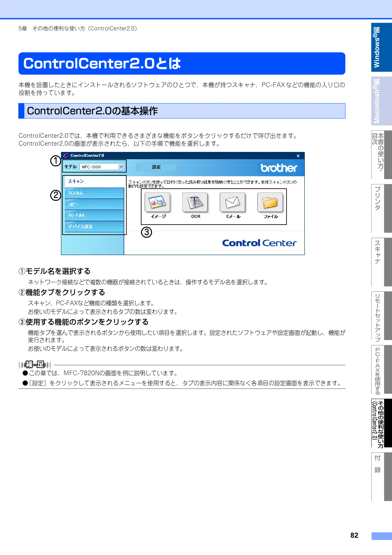Click the heading ControlCenter2.0の基本操作
Viewport: 392px width, 555px height.
click(x=92, y=111)
